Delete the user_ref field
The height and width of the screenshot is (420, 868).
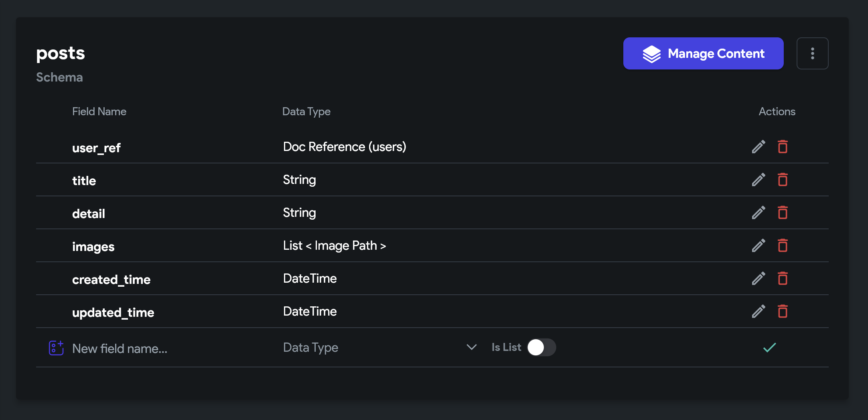pyautogui.click(x=783, y=147)
